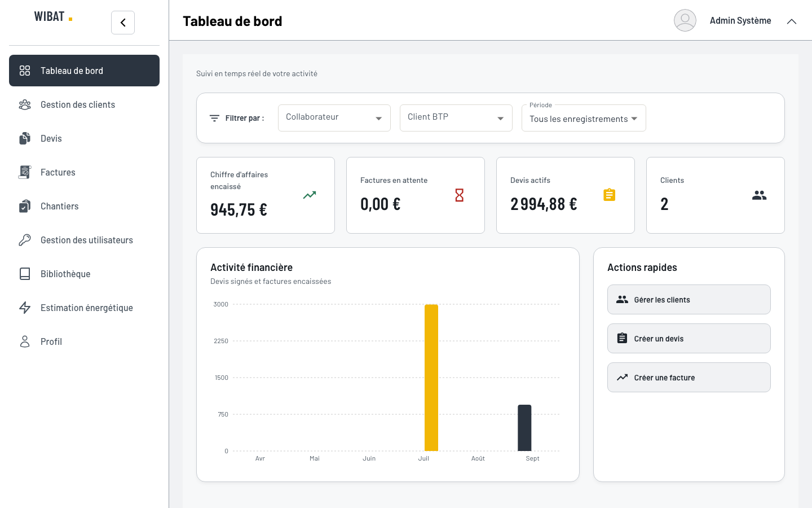Open Bibliothèque from the sidebar label
The image size is (812, 508).
point(65,274)
